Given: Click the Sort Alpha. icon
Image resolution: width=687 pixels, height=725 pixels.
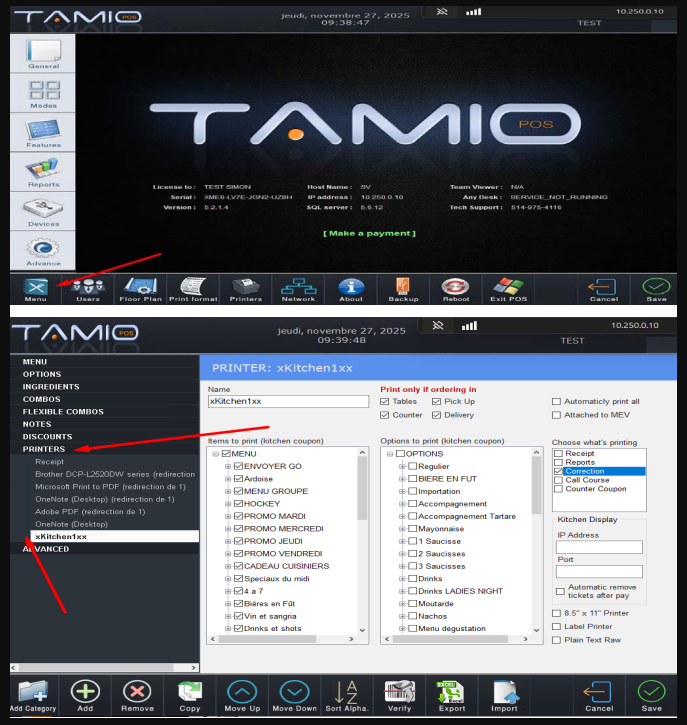Looking at the screenshot, I should pyautogui.click(x=347, y=696).
